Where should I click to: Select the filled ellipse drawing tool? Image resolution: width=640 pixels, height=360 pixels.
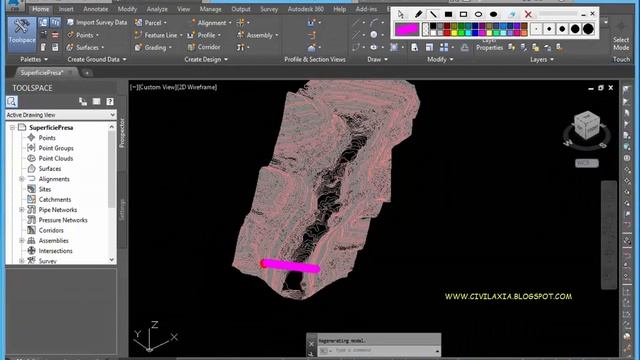(493, 14)
